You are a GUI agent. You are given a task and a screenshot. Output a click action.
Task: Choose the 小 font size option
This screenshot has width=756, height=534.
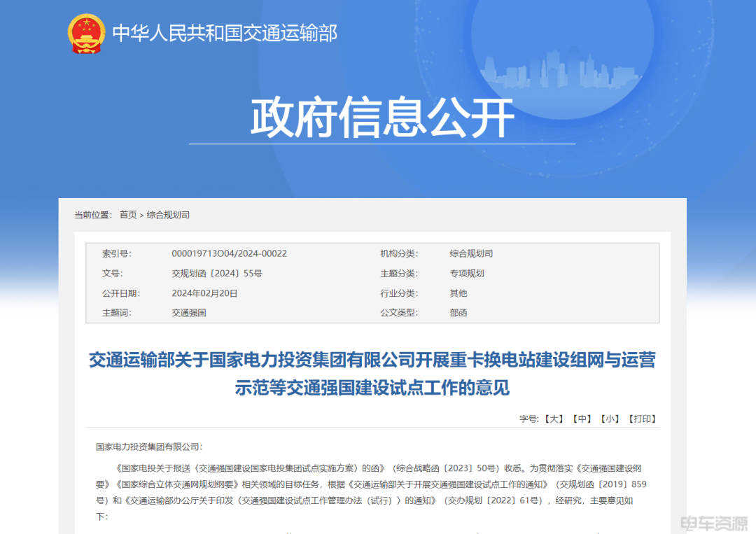click(609, 419)
